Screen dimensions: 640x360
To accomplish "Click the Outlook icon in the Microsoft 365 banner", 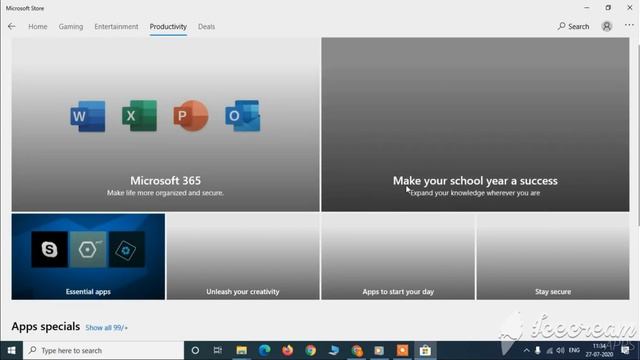I will point(242,116).
